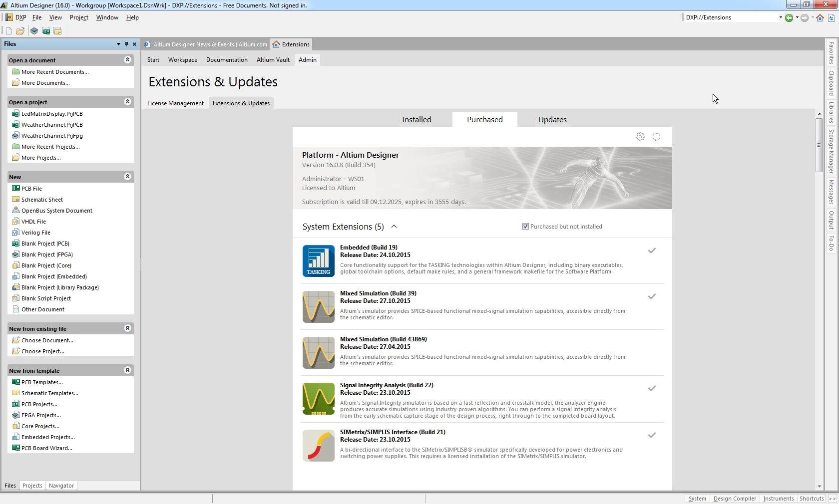Open the License Management tab
The image size is (839, 504).
pos(175,103)
